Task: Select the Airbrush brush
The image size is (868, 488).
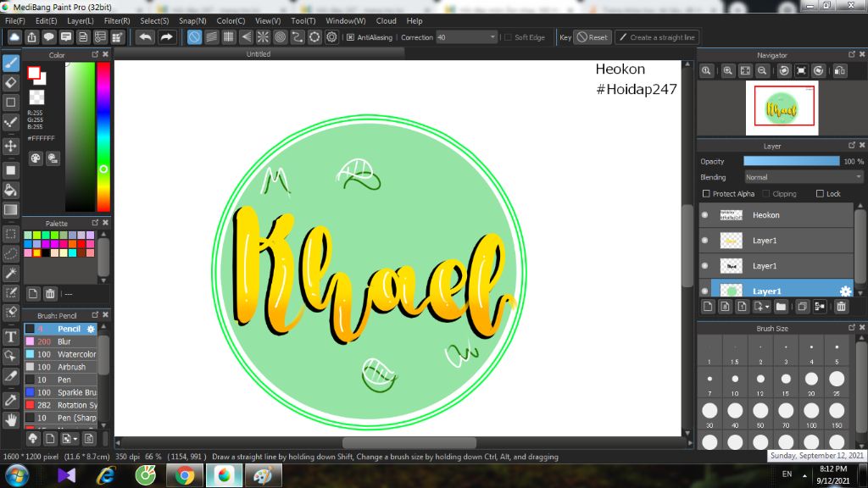Action: pyautogui.click(x=61, y=367)
